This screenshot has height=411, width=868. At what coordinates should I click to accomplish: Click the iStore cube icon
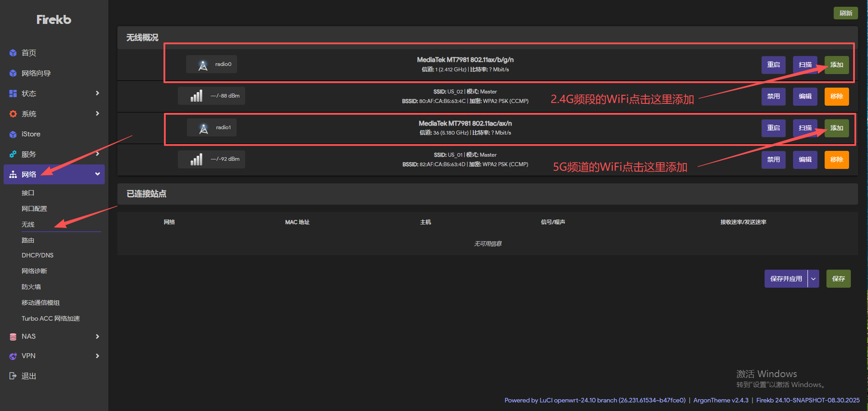(x=13, y=134)
